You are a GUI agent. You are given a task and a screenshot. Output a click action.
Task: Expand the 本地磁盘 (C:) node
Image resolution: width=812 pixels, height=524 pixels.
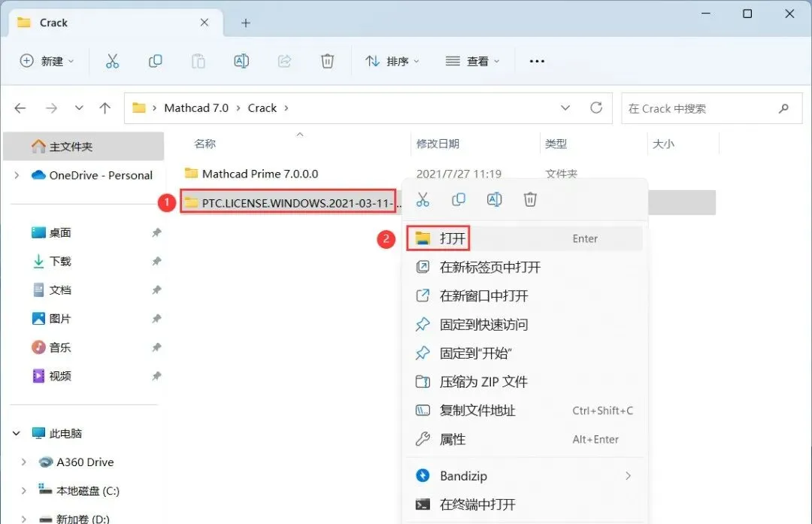(x=24, y=490)
